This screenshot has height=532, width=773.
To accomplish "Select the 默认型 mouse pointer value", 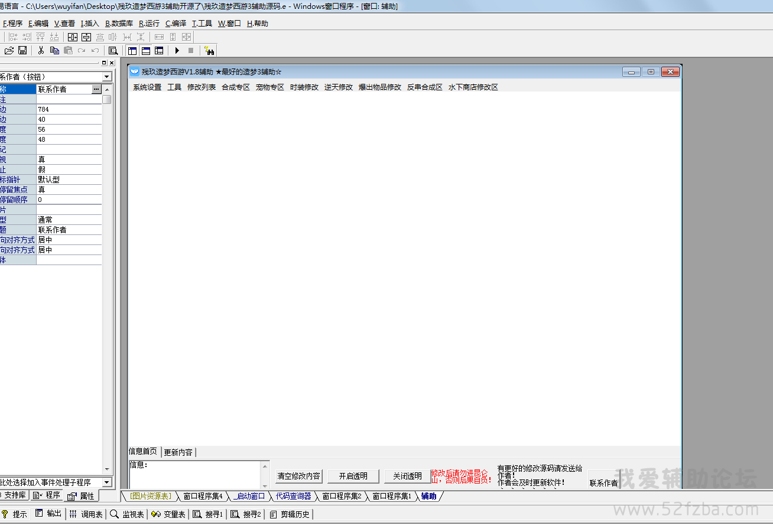I will 69,179.
